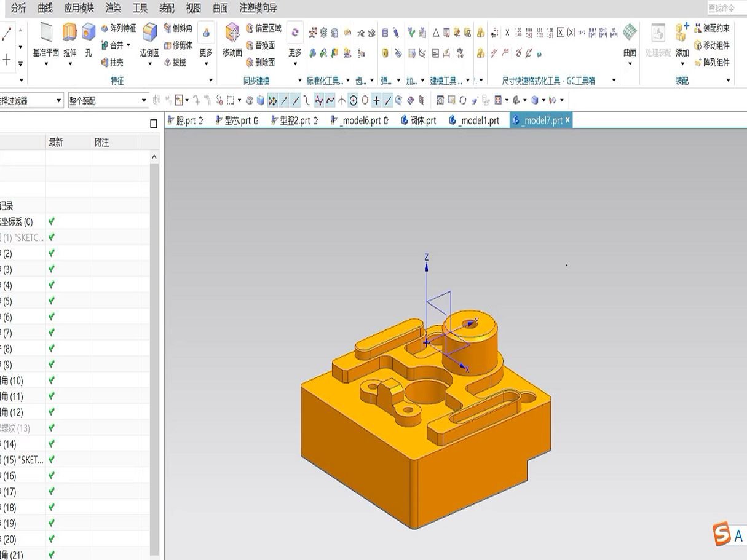Image resolution: width=747 pixels, height=560 pixels.
Task: Toggle the bounded grid snap icon
Action: [x=422, y=100]
